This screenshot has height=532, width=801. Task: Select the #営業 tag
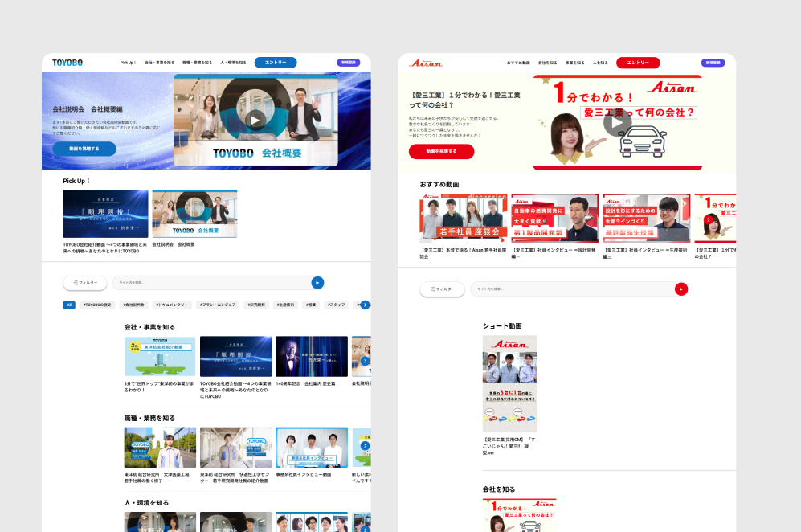tap(311, 305)
